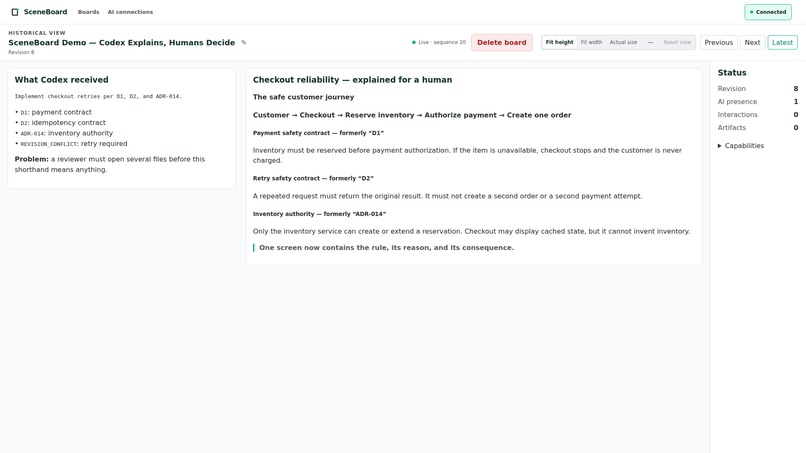This screenshot has width=806, height=453.
Task: Select the Fit height view mode
Action: 559,42
